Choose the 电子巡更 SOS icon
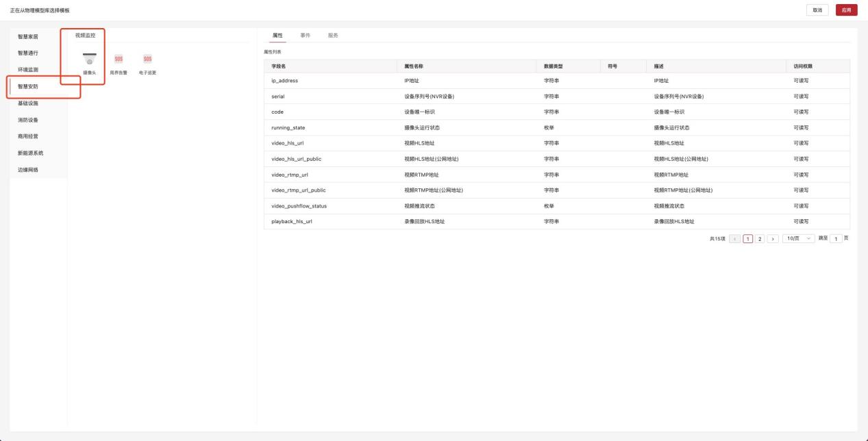This screenshot has height=441, width=868. (147, 60)
